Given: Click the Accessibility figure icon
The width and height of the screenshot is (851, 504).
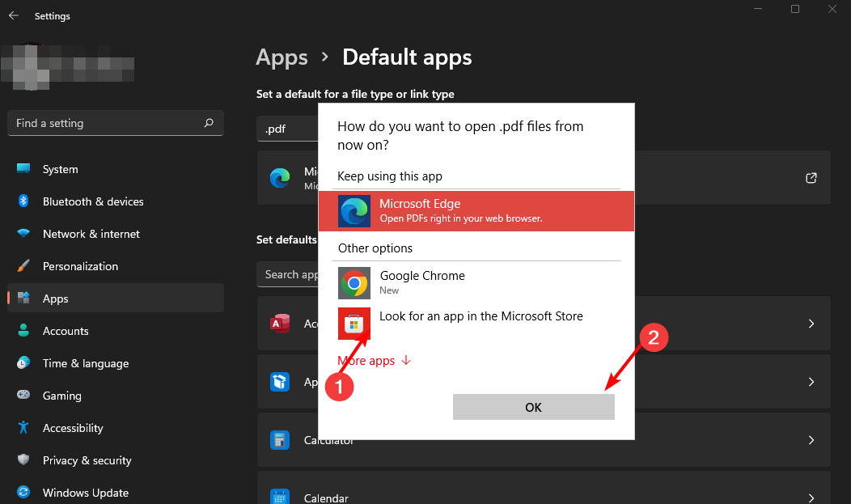Looking at the screenshot, I should [x=23, y=427].
